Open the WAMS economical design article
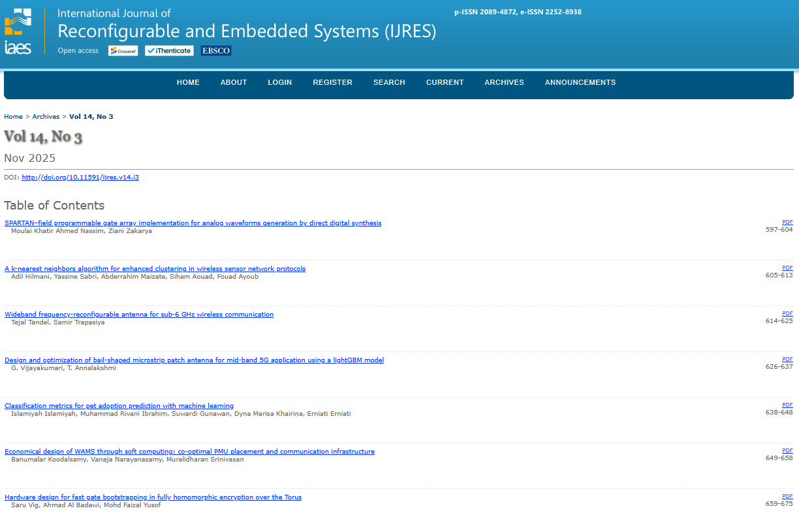This screenshot has width=799, height=532. (189, 452)
